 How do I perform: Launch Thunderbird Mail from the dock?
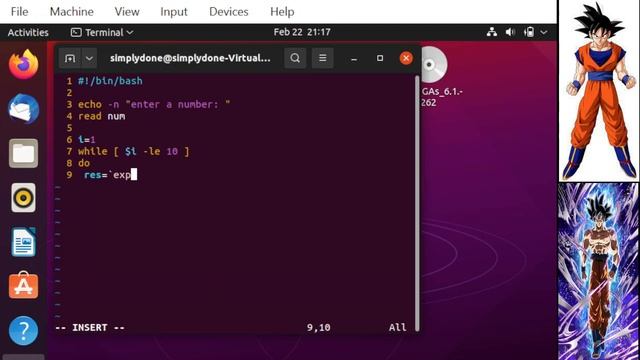tap(24, 109)
